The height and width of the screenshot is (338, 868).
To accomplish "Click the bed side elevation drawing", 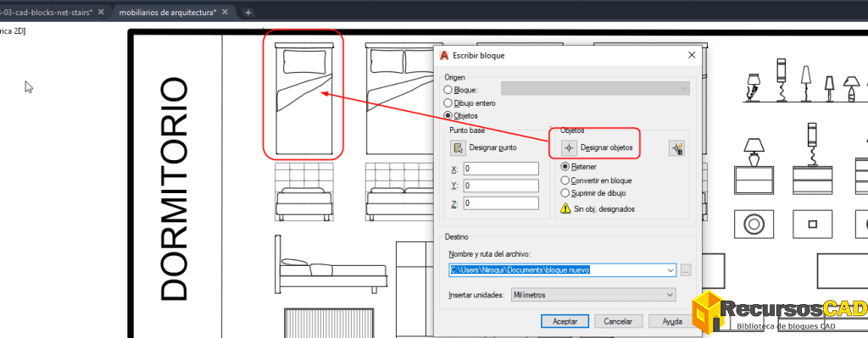I will 331,264.
